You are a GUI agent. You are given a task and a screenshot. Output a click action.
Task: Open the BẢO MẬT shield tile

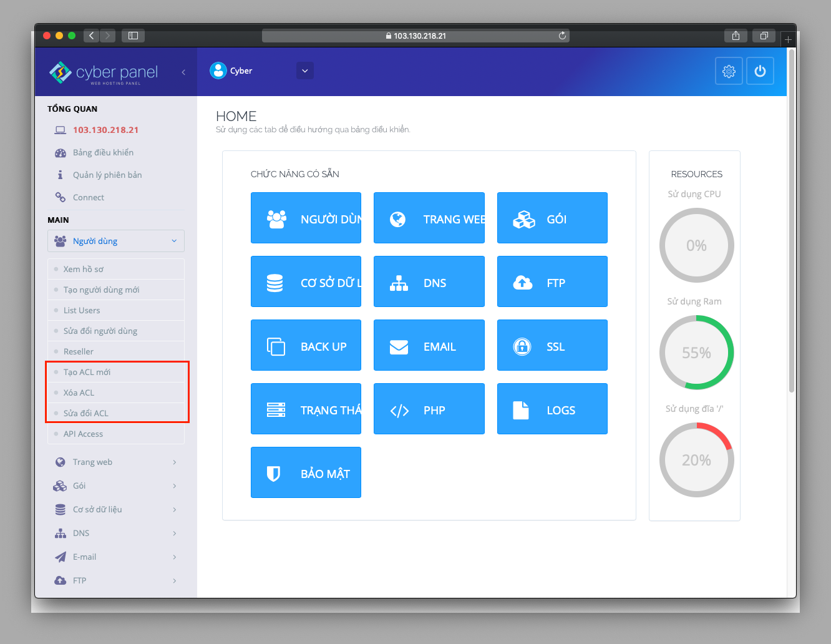click(x=306, y=472)
